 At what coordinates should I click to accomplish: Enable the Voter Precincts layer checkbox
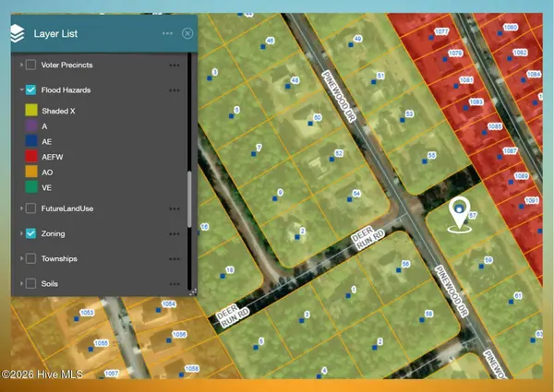(x=30, y=65)
